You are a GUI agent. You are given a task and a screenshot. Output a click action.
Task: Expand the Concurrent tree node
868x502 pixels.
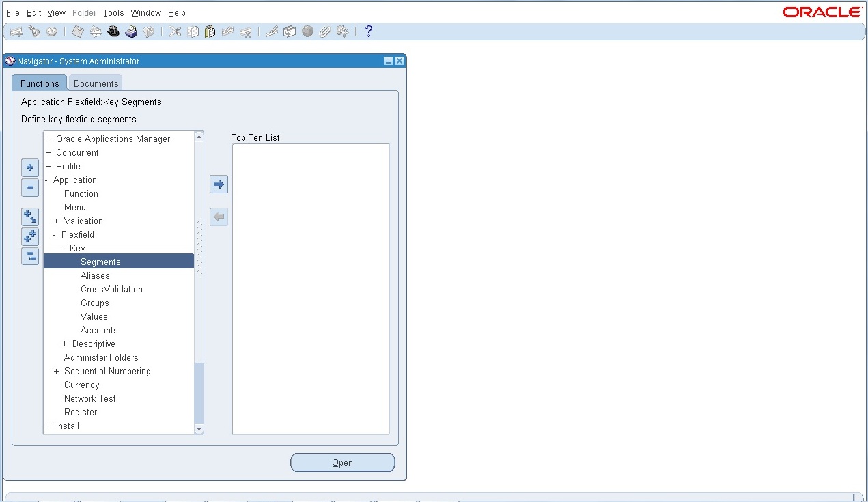coord(48,152)
